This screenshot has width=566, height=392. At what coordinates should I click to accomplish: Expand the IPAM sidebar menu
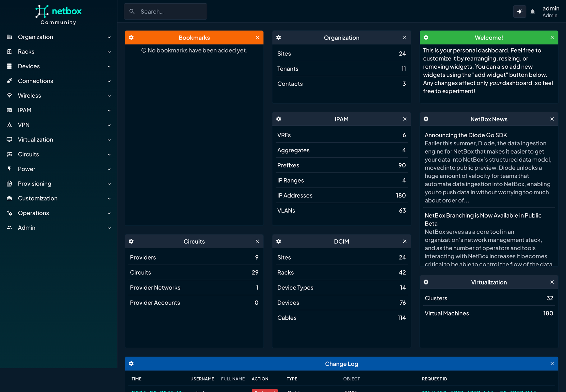[x=59, y=110]
